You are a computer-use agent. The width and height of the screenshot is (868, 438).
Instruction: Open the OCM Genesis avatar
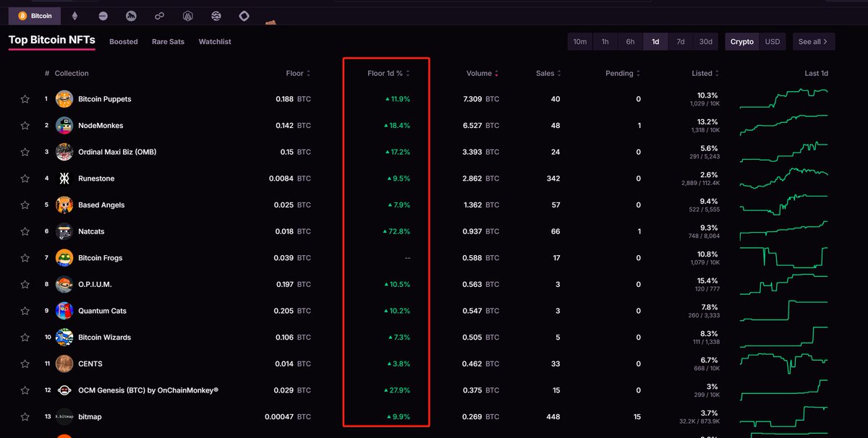[64, 390]
